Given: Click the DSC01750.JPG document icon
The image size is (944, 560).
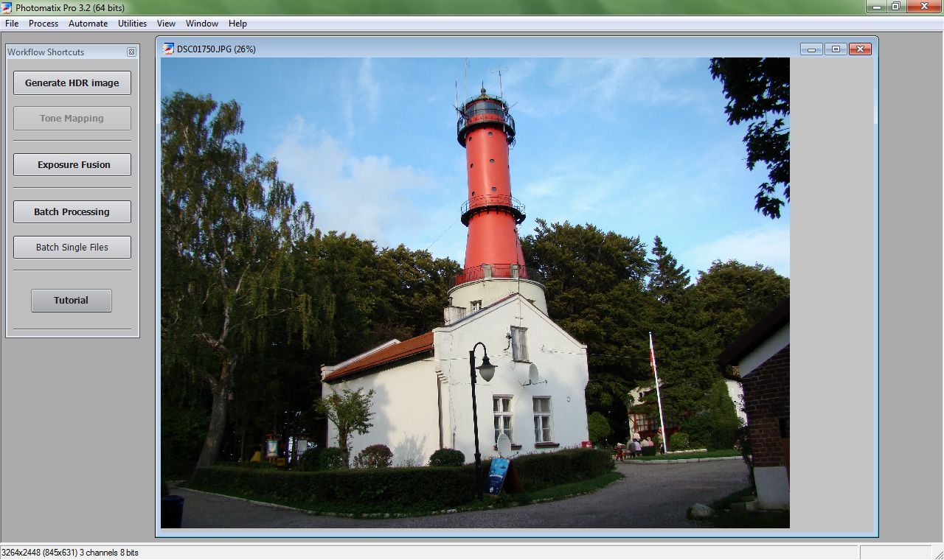Looking at the screenshot, I should point(168,49).
